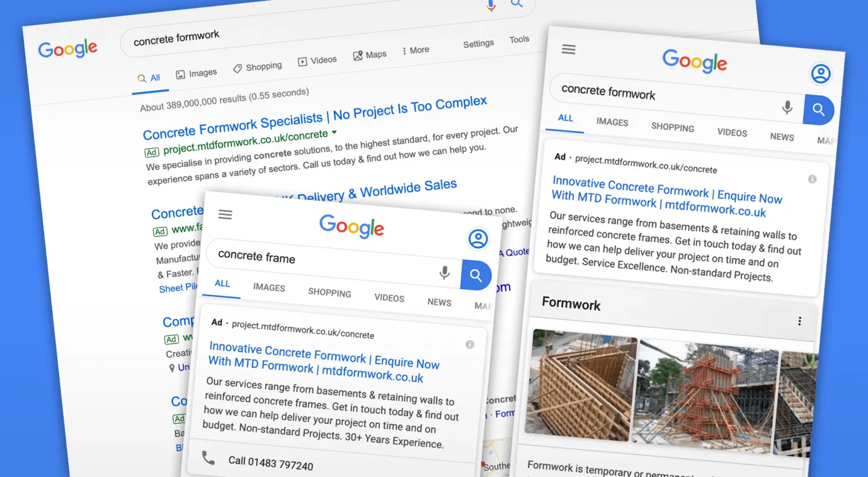Tap microphone icon in the concrete frame search box
868x477 pixels.
[444, 273]
